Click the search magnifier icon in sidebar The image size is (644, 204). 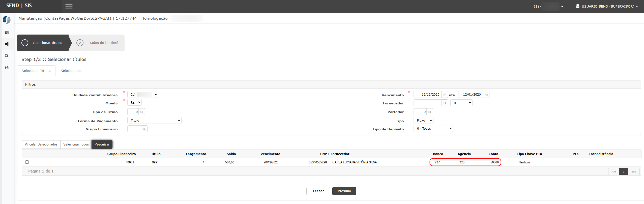pyautogui.click(x=7, y=56)
